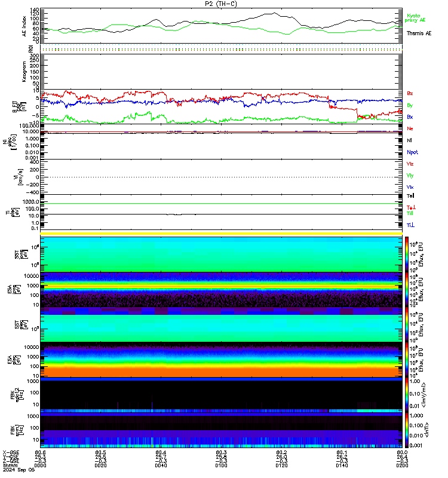This screenshot has width=448, height=478.
Task: Click the 0020 time tick label
Action: 100,465
